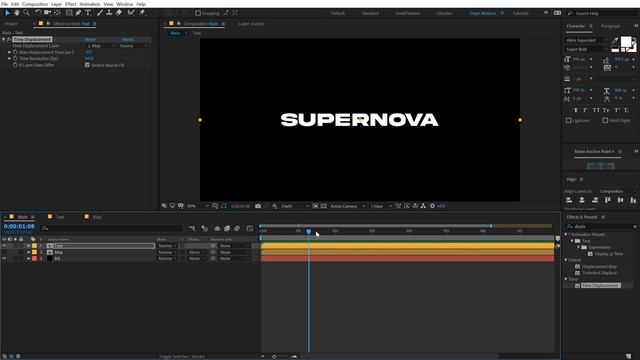
Task: Click the Character panel eyedropper icon
Action: pyautogui.click(x=615, y=40)
